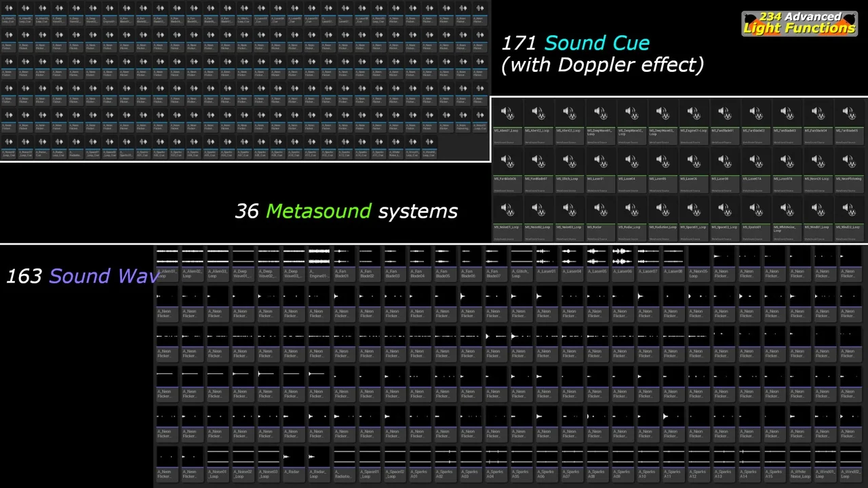Screen dimensions: 868x488
Task: Click the MS_Engine01-Loop metasound icon
Action: pos(693,114)
